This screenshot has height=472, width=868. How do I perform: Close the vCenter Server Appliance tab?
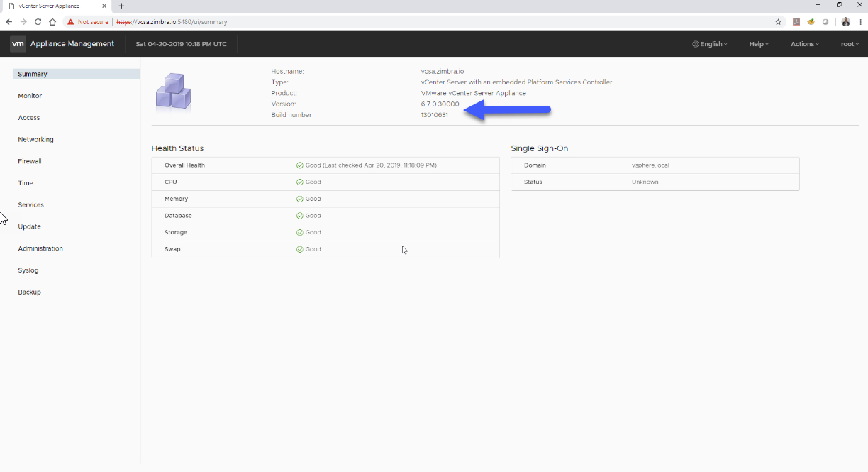[104, 6]
